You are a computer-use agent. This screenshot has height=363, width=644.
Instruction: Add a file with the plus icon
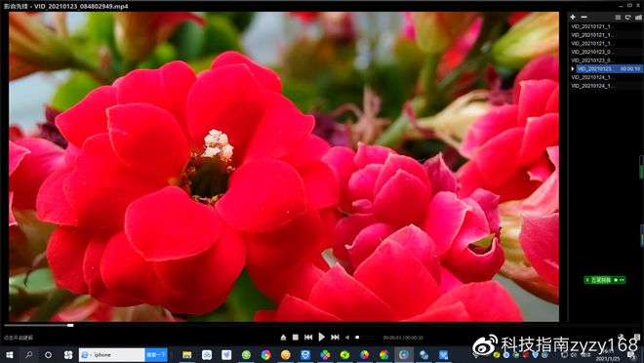click(573, 17)
